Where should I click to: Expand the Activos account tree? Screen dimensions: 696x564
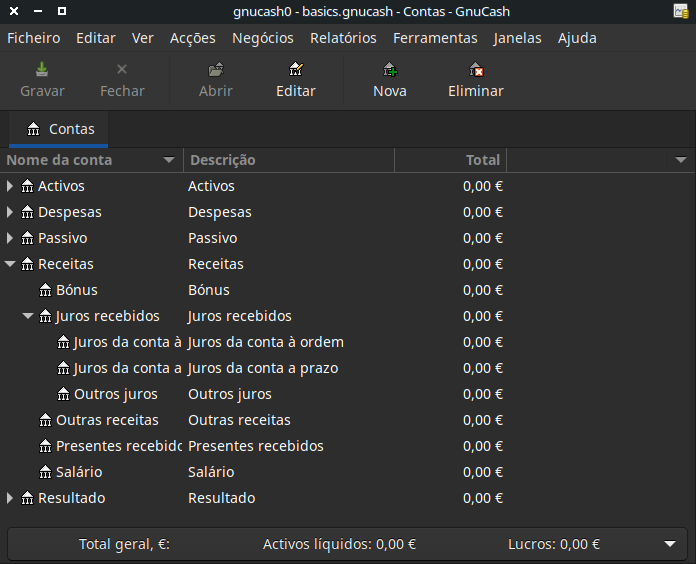point(10,186)
